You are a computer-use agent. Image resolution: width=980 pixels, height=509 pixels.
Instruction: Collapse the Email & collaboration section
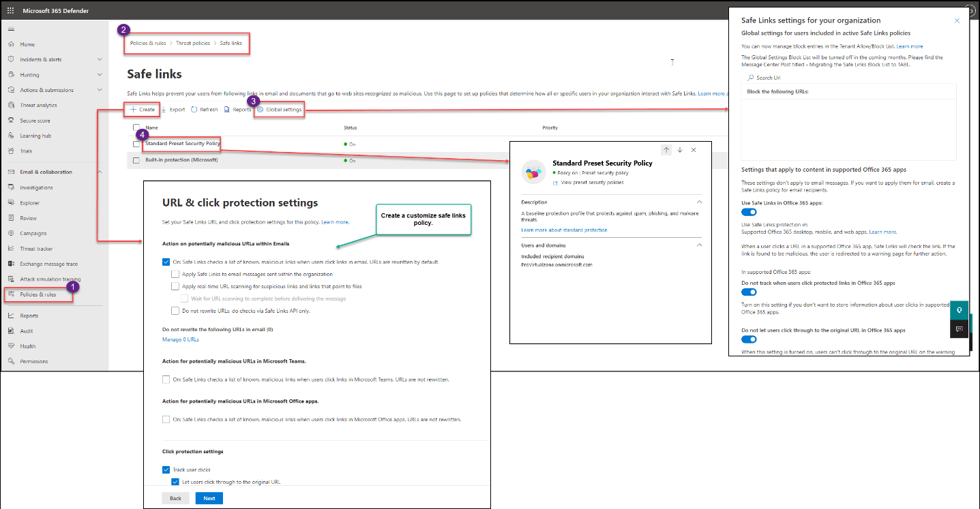click(100, 172)
